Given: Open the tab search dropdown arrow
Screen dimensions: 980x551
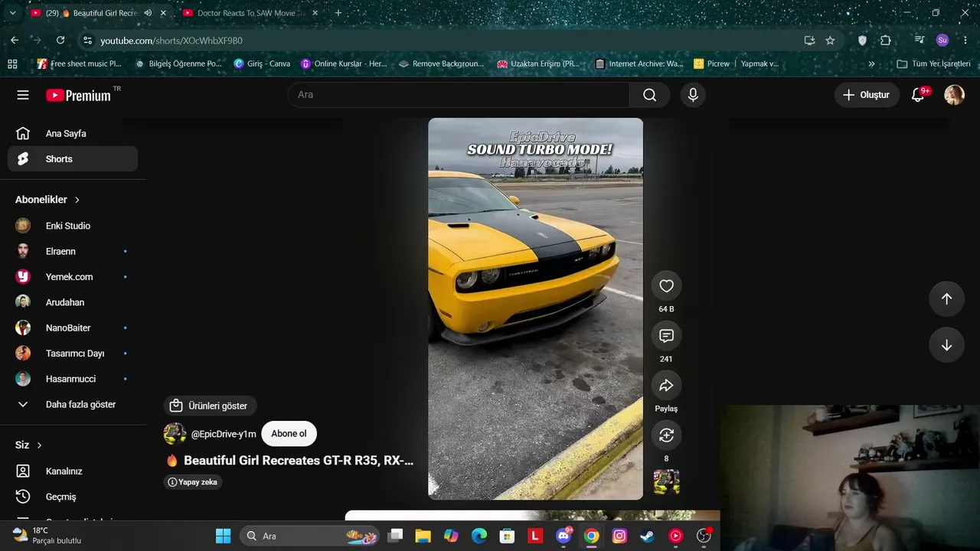Looking at the screenshot, I should point(12,13).
